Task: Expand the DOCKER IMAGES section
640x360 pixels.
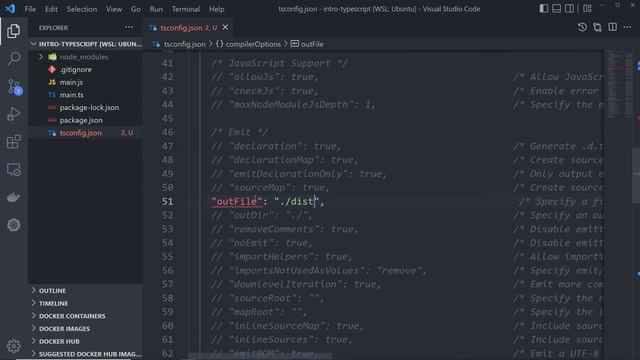Action: 86,329
